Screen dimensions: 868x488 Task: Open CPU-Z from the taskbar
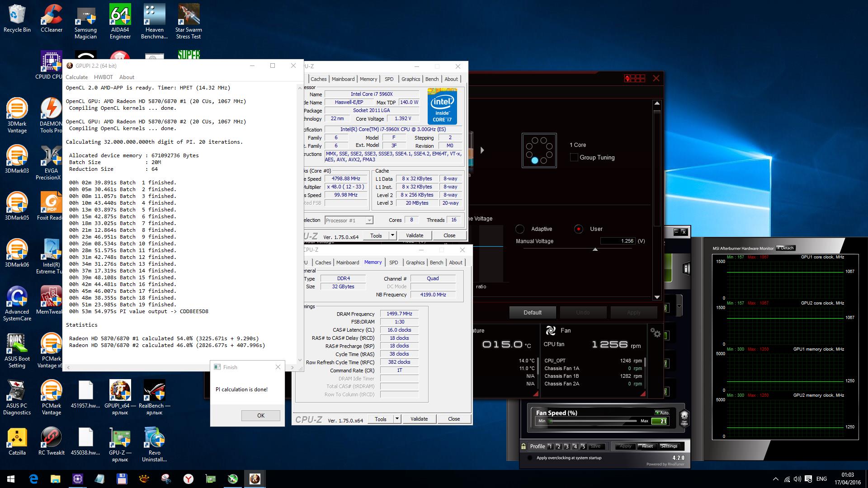click(x=77, y=479)
